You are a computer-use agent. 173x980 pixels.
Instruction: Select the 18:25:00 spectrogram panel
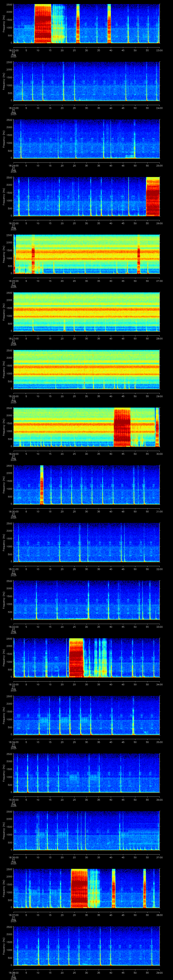87,196
